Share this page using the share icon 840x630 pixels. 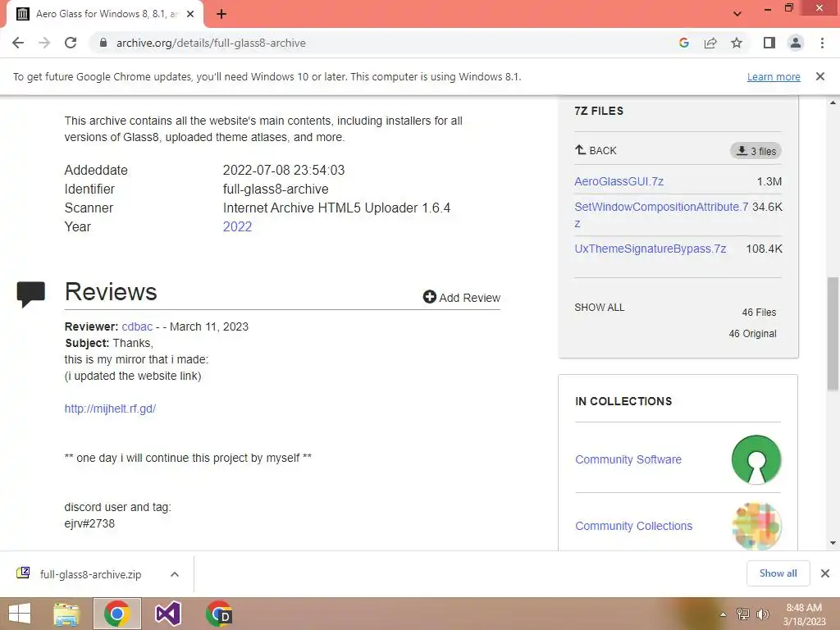point(710,43)
